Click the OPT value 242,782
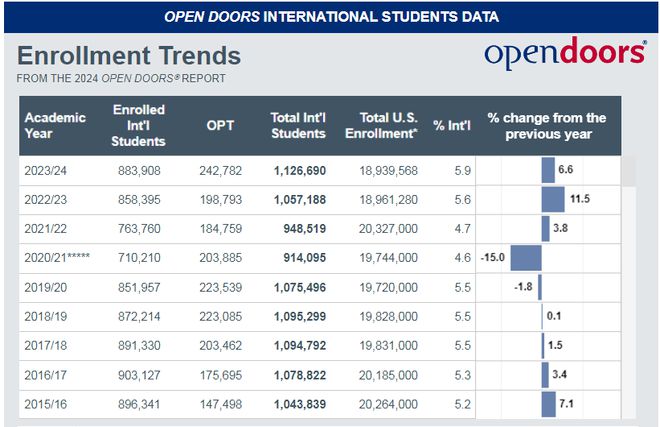The image size is (660, 427). 221,171
